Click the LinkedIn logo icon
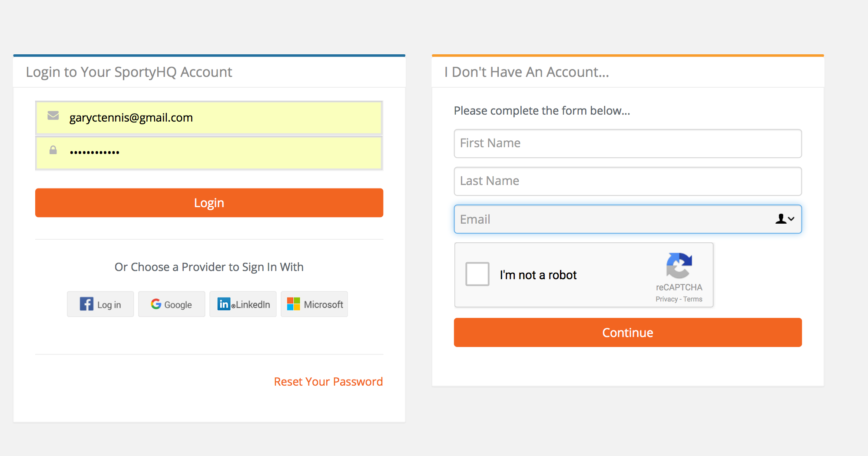The height and width of the screenshot is (456, 868). point(224,304)
